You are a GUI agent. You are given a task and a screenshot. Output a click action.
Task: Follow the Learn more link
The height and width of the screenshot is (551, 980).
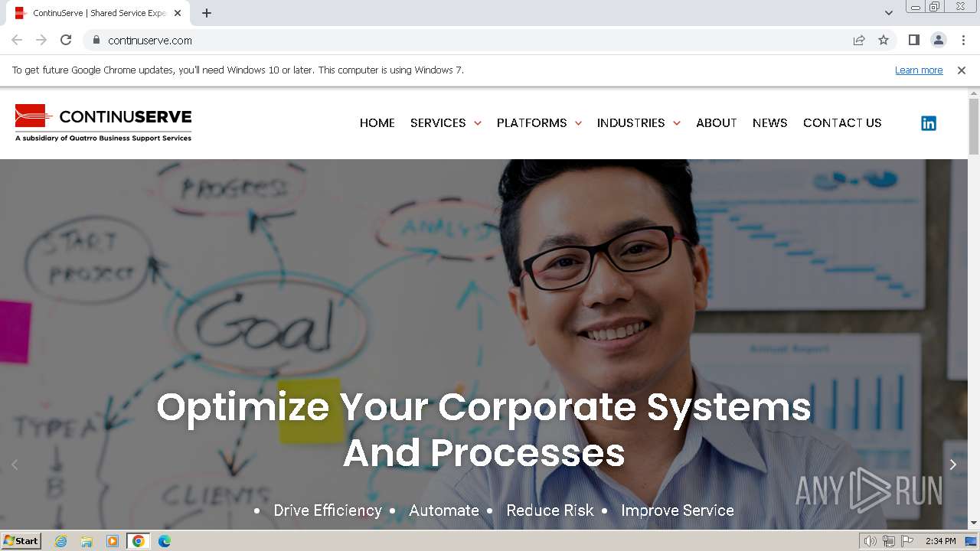pyautogui.click(x=919, y=70)
